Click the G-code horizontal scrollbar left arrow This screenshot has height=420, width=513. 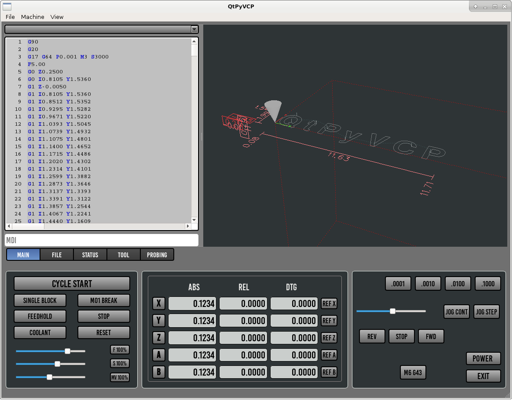point(9,226)
